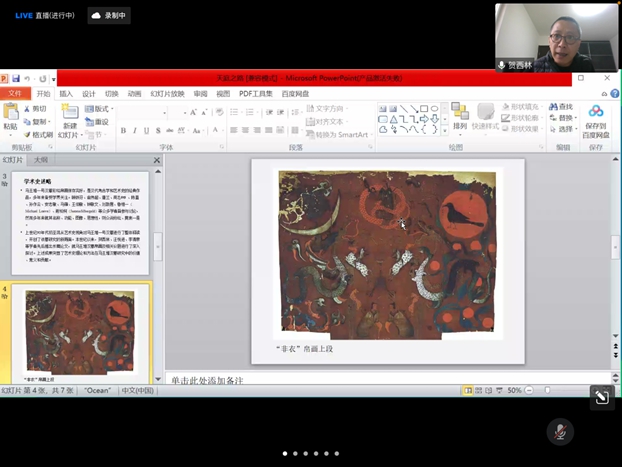Image resolution: width=622 pixels, height=467 pixels.
Task: Click the Undo arrow icon
Action: click(27, 79)
